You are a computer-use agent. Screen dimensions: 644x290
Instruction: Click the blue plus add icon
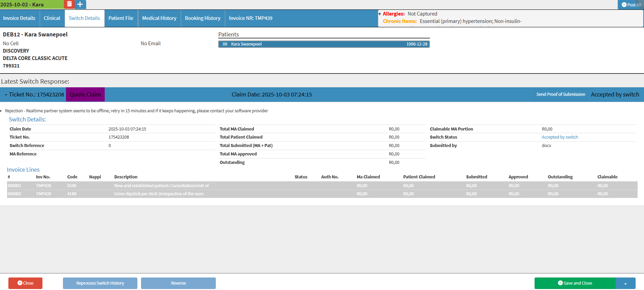tap(80, 4)
